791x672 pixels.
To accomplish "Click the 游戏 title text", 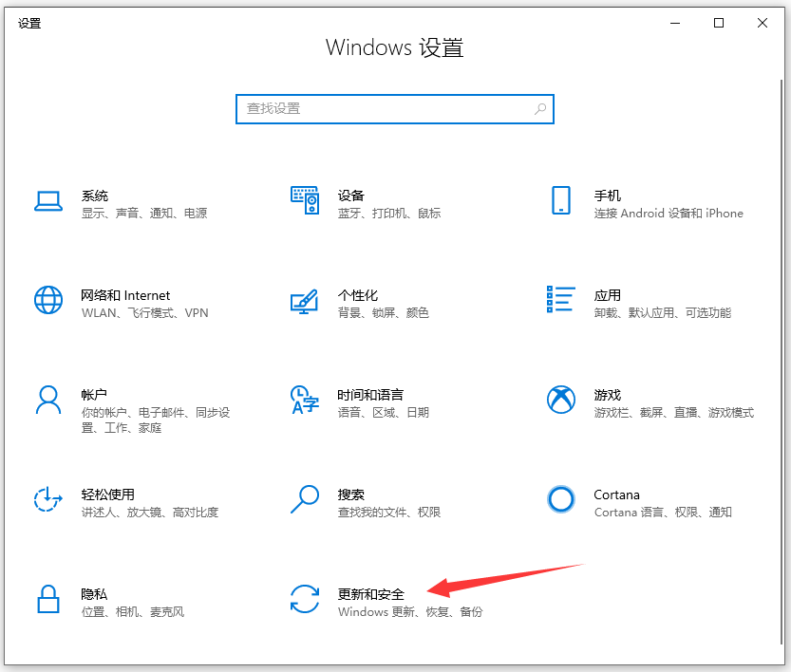I will coord(608,395).
